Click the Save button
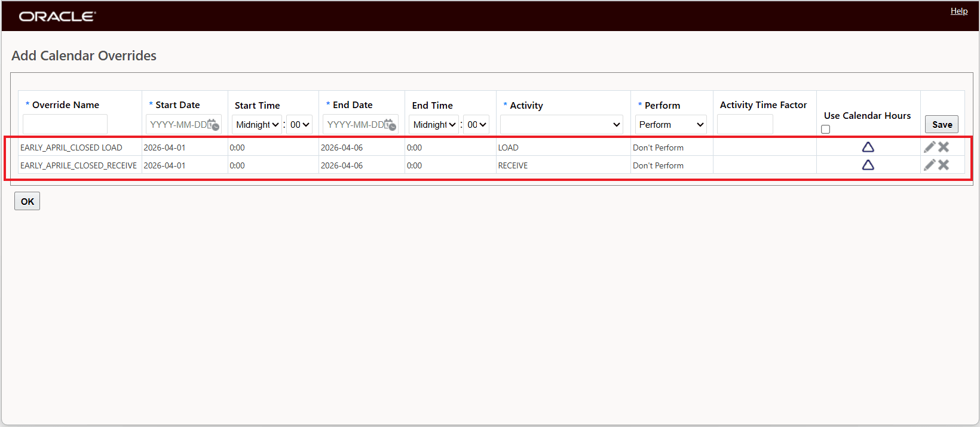Image resolution: width=980 pixels, height=427 pixels. tap(942, 124)
